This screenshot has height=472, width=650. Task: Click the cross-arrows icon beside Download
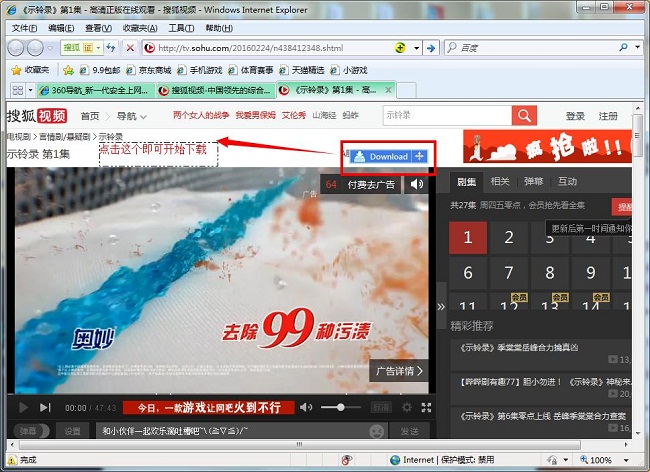[419, 156]
